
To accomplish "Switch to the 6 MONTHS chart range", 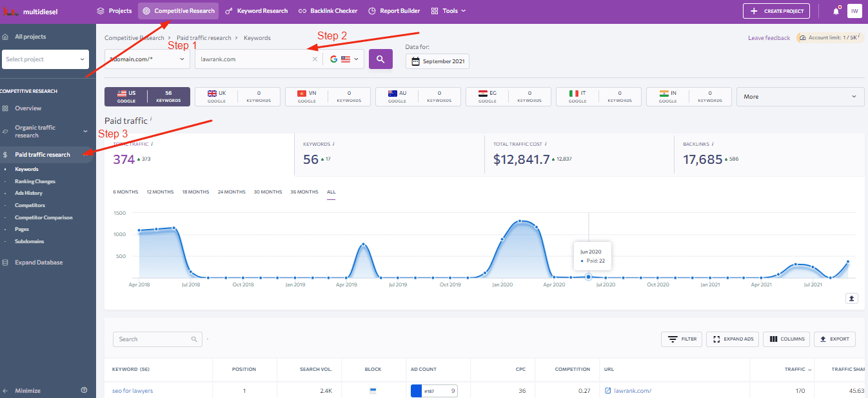I will pyautogui.click(x=126, y=192).
